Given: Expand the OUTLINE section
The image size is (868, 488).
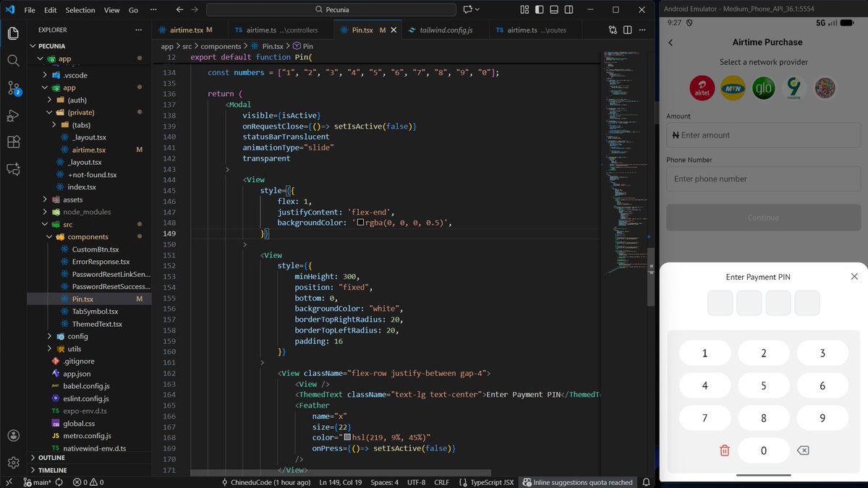Looking at the screenshot, I should 51,458.
